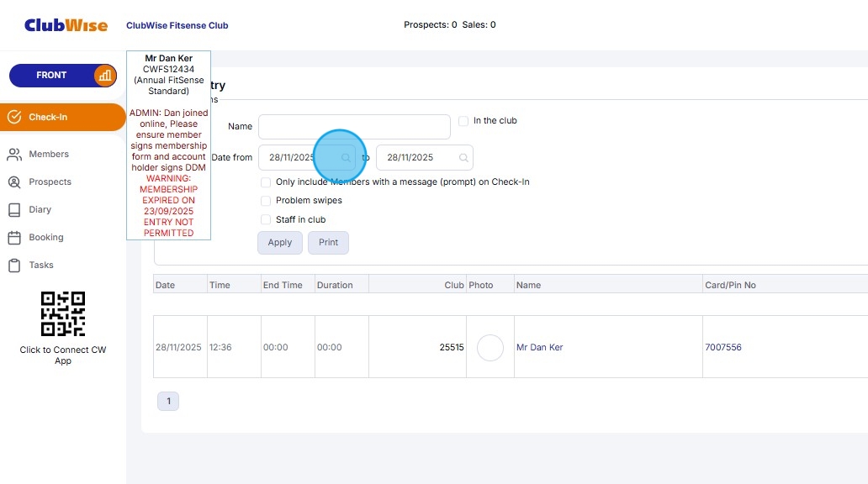
Task: Tick the In the club checkbox
Action: click(x=463, y=121)
